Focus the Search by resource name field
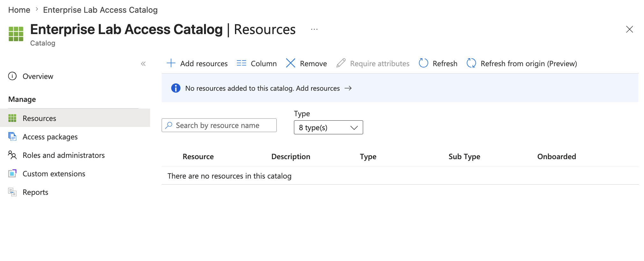 point(219,125)
